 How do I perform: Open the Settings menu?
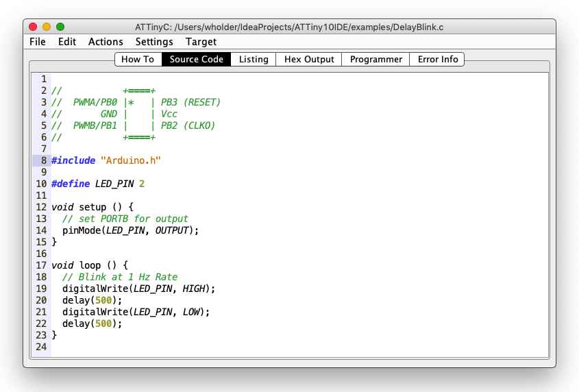coord(154,42)
